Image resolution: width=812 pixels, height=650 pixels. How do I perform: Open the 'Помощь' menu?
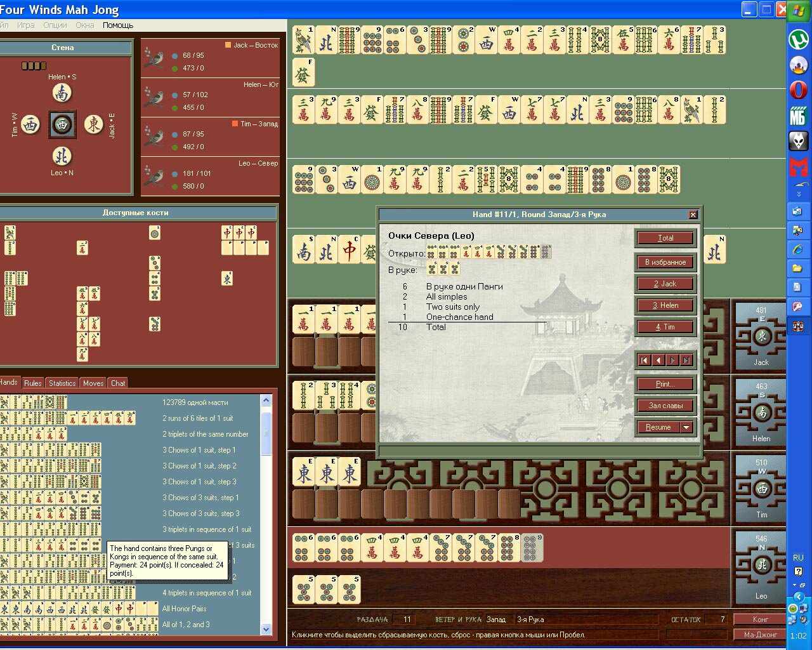click(118, 25)
